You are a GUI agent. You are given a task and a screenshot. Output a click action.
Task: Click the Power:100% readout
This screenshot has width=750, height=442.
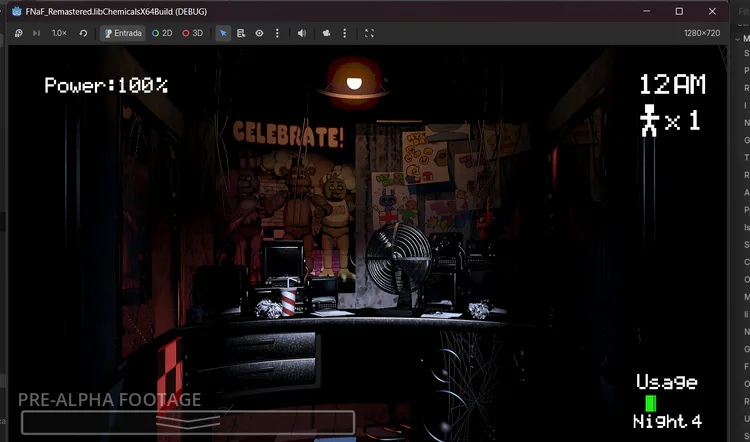coord(106,85)
